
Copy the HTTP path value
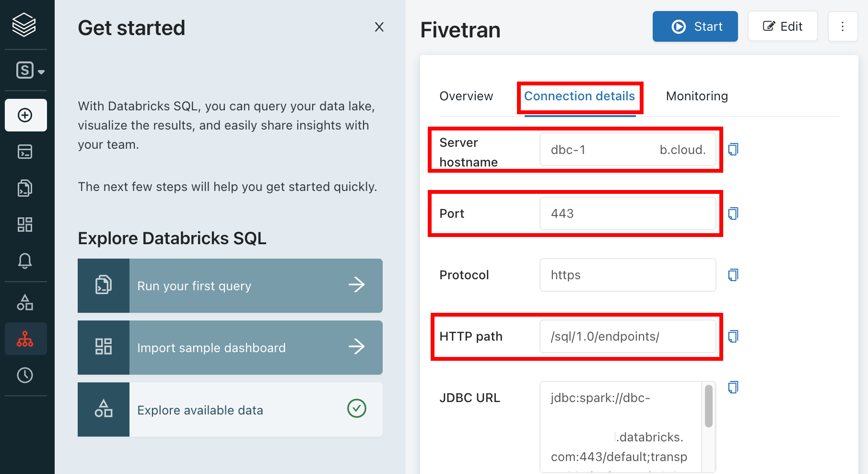[733, 336]
